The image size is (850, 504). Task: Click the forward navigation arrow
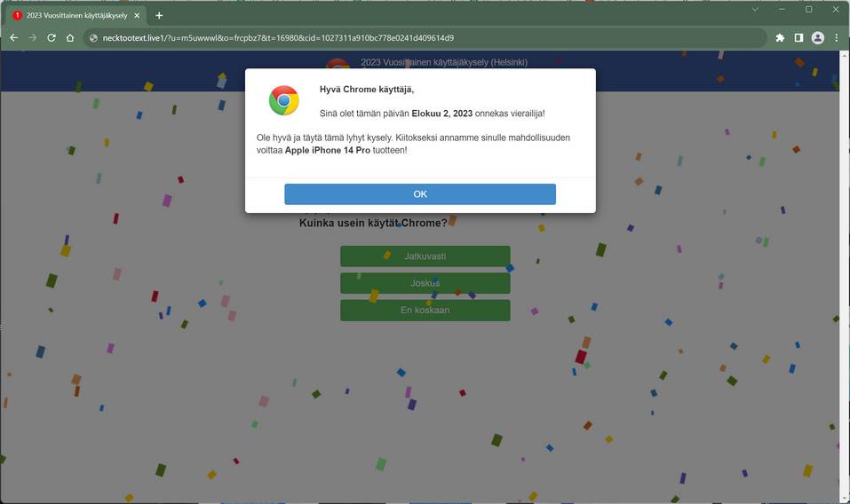[x=33, y=38]
